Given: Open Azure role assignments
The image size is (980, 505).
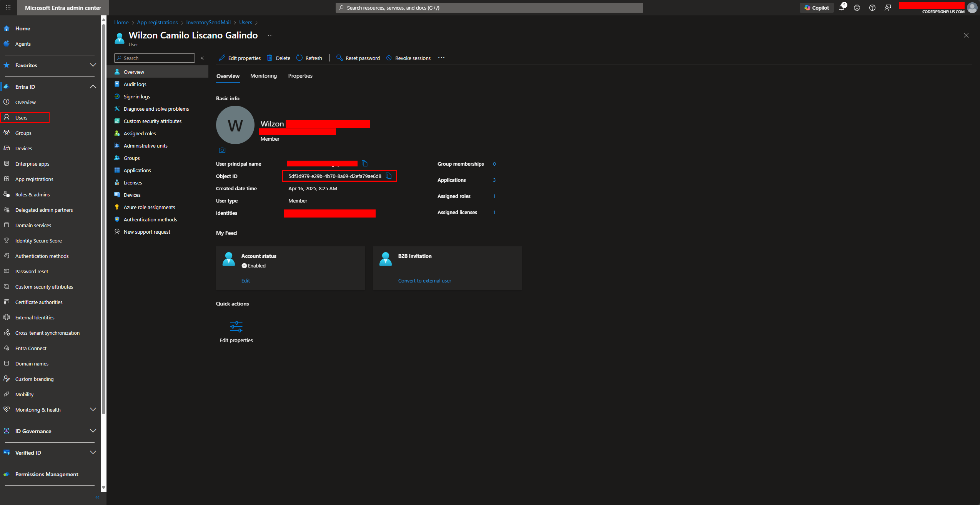Looking at the screenshot, I should coord(149,207).
